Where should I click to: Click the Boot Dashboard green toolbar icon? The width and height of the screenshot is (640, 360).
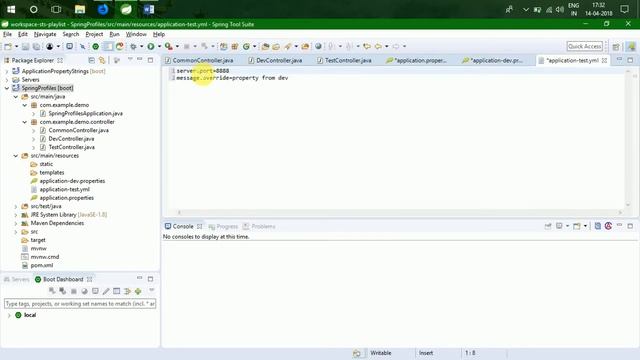click(x=96, y=47)
